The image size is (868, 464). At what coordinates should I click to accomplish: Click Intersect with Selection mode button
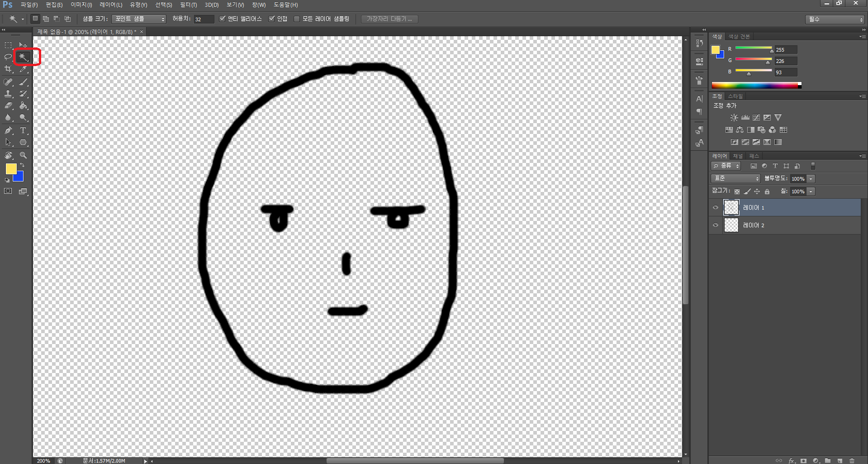point(67,19)
